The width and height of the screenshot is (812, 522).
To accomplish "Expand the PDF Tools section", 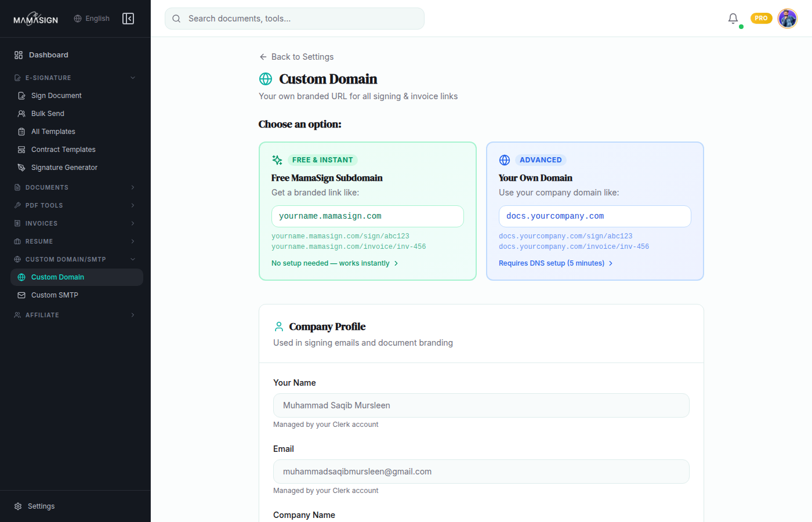I will pos(75,205).
